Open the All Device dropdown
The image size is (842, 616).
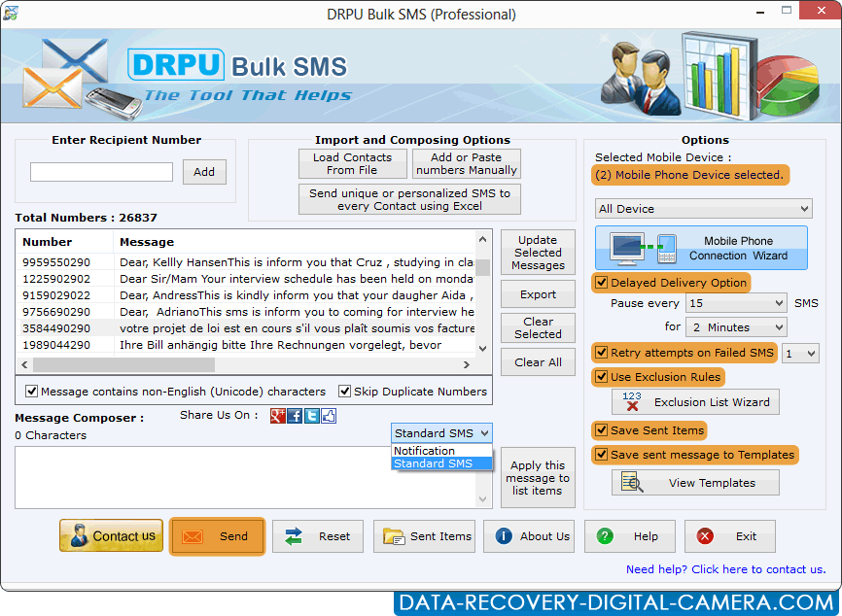(704, 208)
